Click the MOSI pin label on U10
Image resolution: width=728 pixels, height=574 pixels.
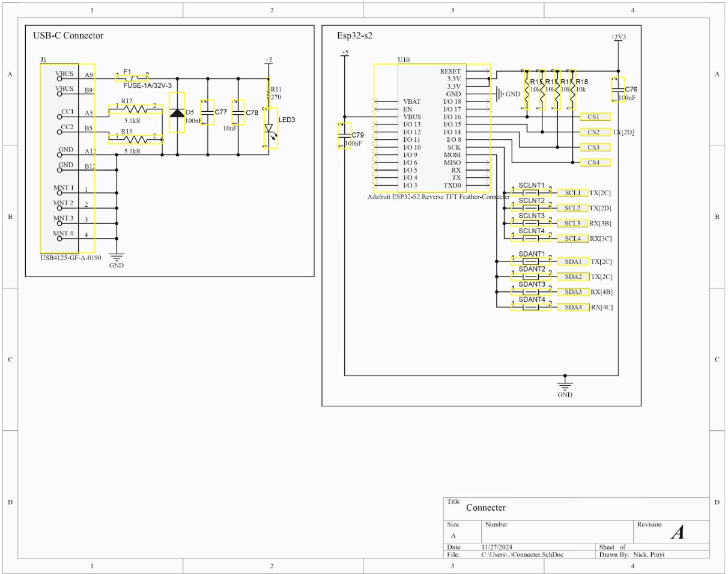click(x=452, y=155)
